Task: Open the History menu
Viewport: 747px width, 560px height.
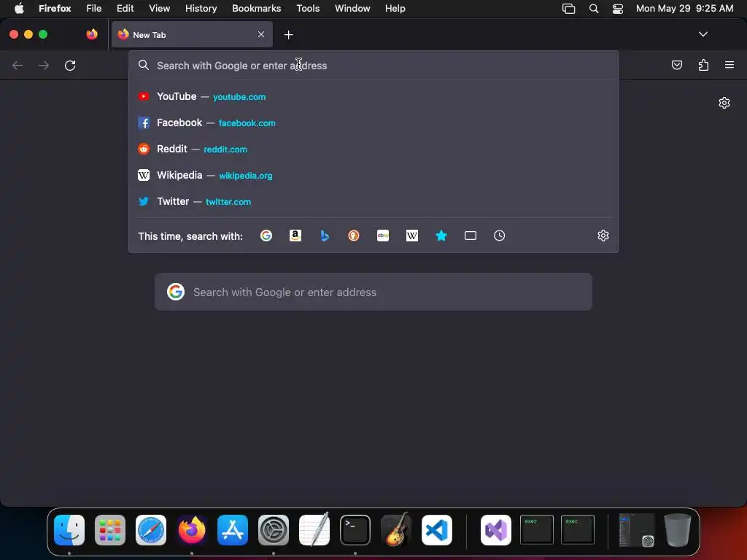Action: tap(201, 8)
